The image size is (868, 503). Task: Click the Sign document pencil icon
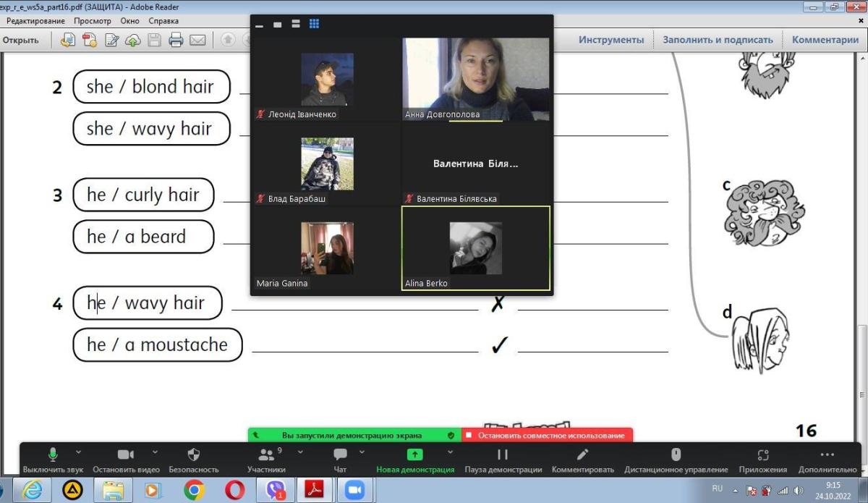[x=112, y=40]
